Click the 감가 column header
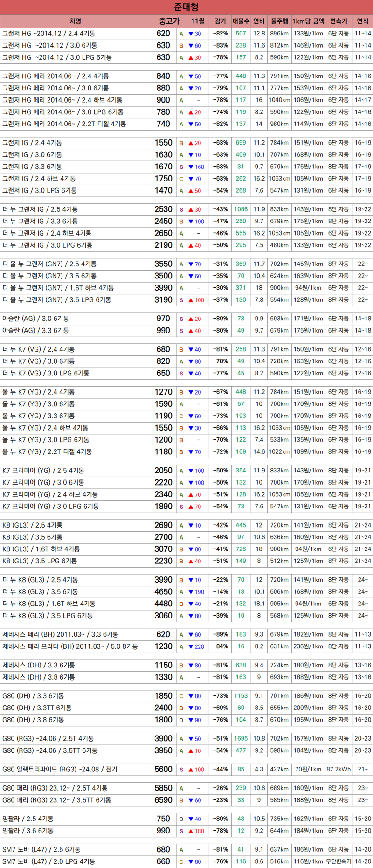The height and width of the screenshot is (868, 373). tap(221, 21)
